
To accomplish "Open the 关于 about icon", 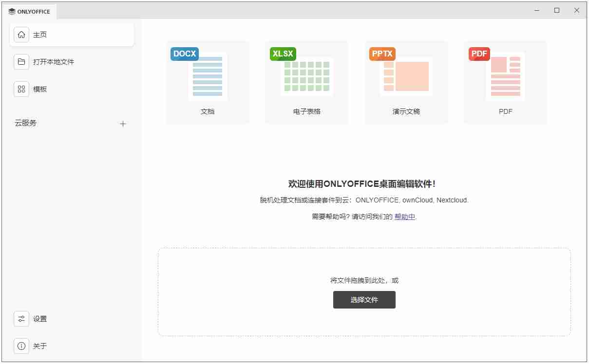I will tap(21, 346).
